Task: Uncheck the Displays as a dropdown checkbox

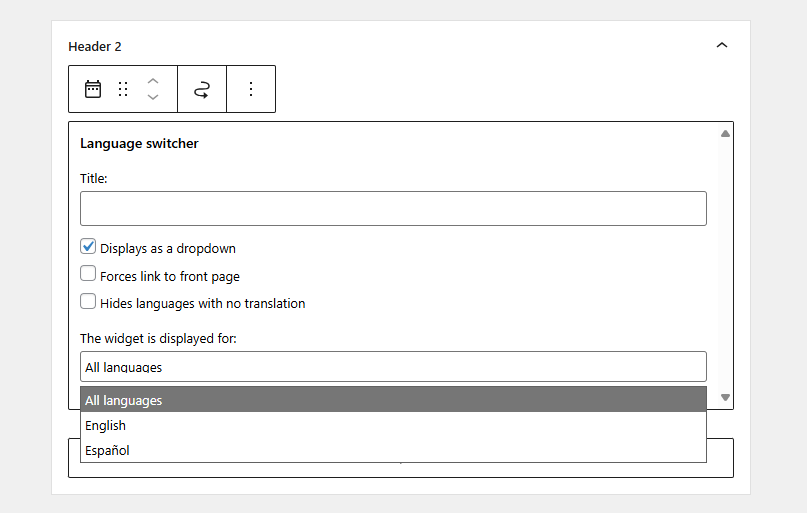Action: 88,247
